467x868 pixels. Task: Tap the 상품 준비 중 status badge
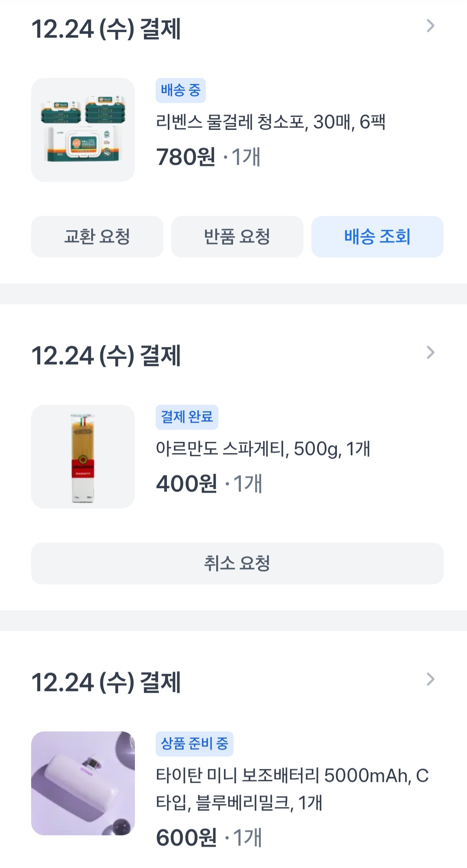[195, 744]
